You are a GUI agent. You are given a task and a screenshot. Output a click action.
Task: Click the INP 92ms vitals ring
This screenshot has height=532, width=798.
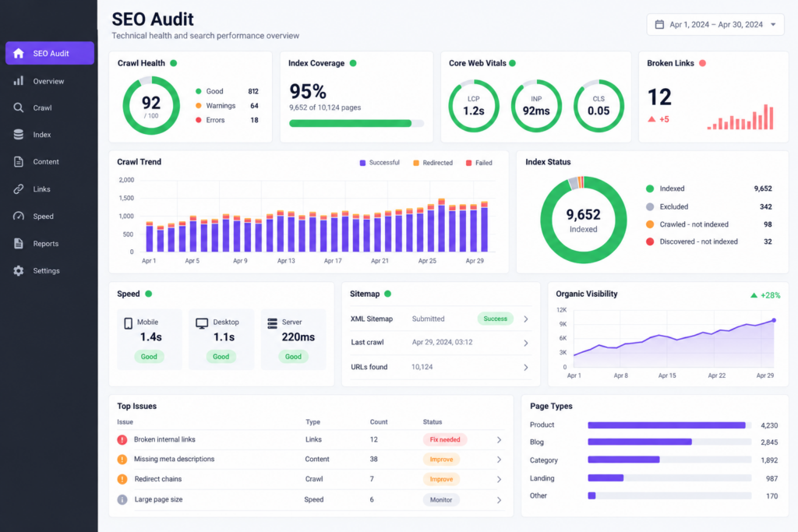[536, 106]
